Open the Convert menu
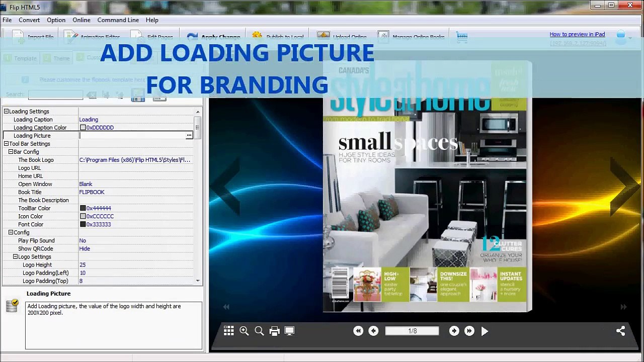644x362 pixels. (x=29, y=20)
